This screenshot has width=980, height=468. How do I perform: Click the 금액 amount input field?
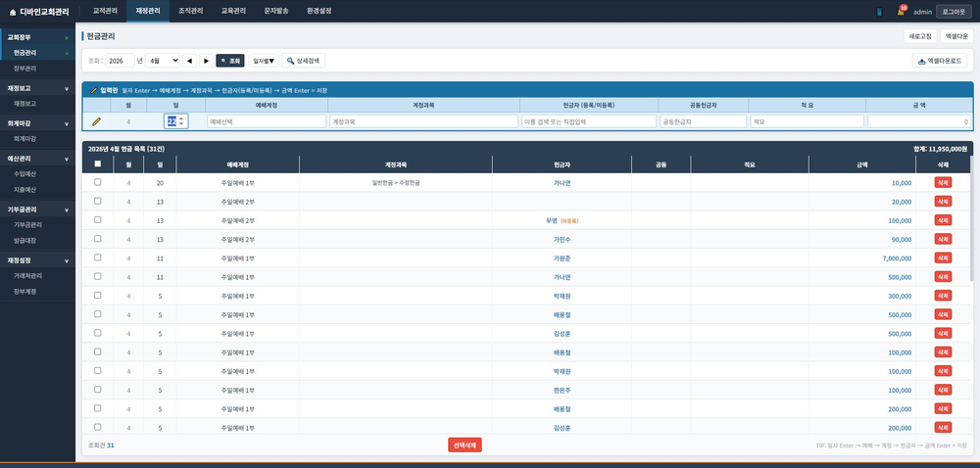[x=919, y=121]
